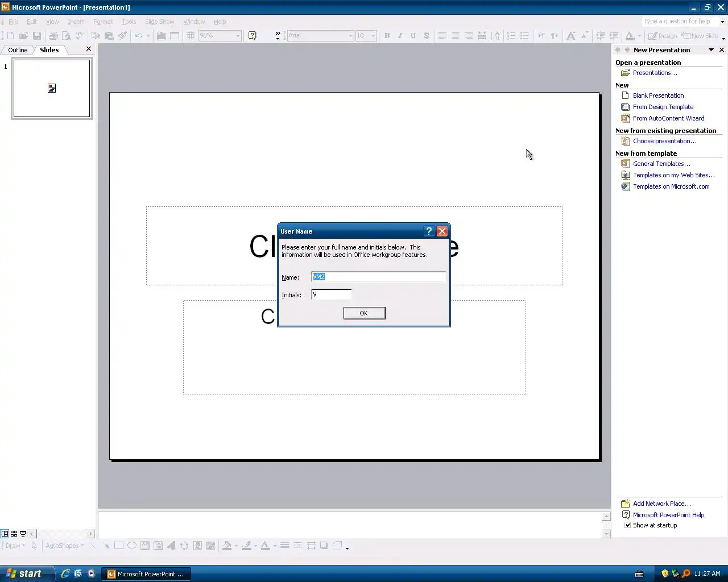Click the Help question balloon toolbar icon
728x582 pixels.
[x=253, y=36]
